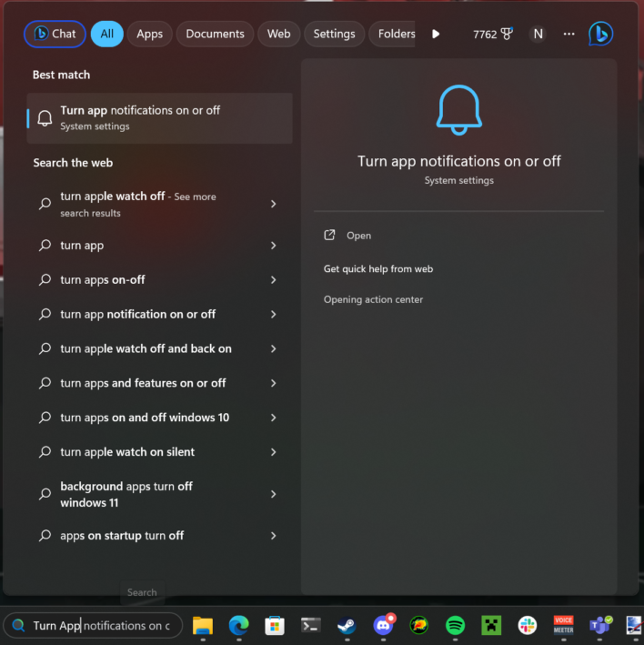Open the Bing Chat filter

pyautogui.click(x=55, y=34)
